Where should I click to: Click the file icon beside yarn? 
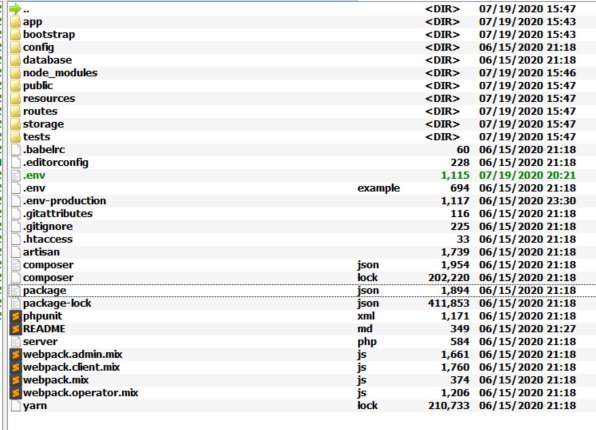click(x=16, y=406)
